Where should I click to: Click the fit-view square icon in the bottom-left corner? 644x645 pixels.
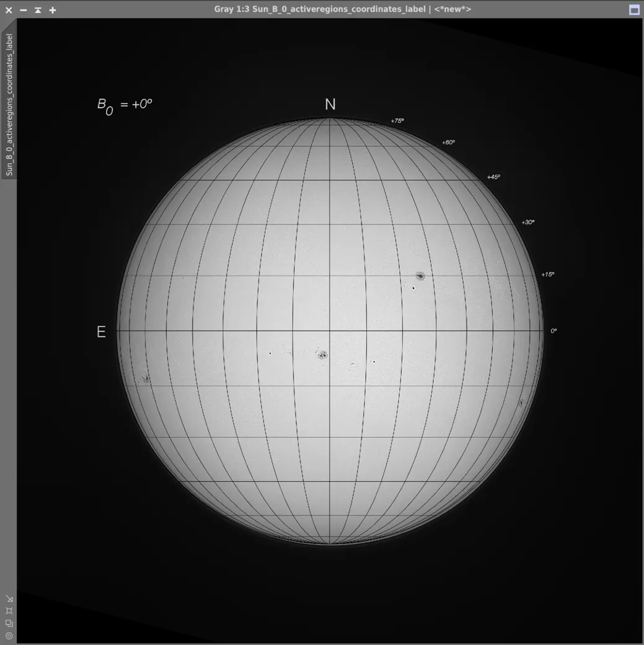9,611
